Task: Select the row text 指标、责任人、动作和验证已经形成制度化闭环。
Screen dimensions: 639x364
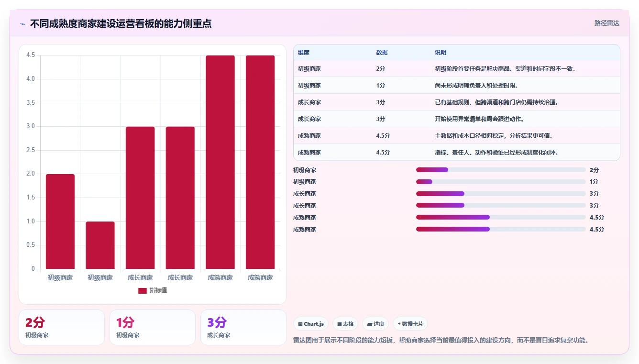Action: (x=497, y=153)
